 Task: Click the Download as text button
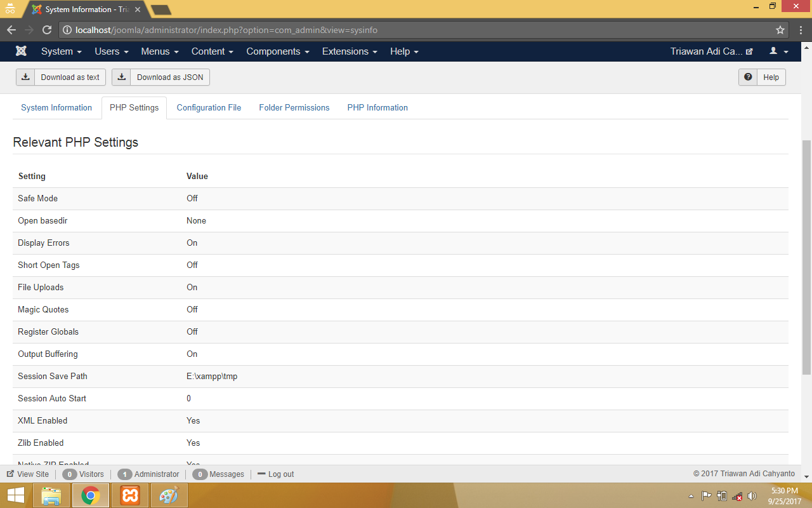tap(61, 77)
